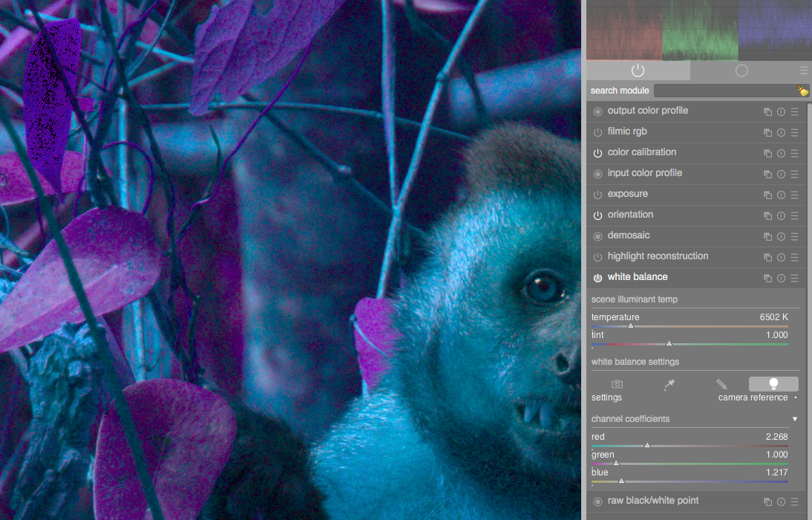Open multiple instances for color calibration
This screenshot has width=812, height=520.
tap(767, 153)
